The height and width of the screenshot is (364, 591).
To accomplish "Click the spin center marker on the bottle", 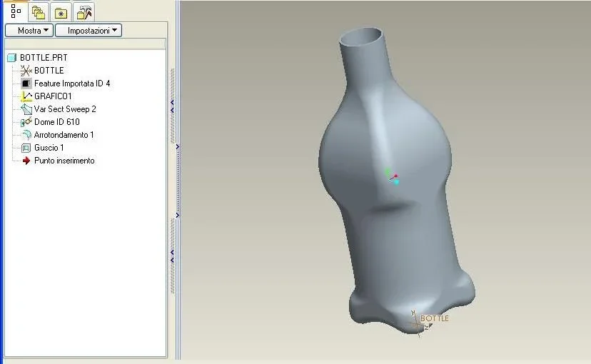I will point(393,177).
